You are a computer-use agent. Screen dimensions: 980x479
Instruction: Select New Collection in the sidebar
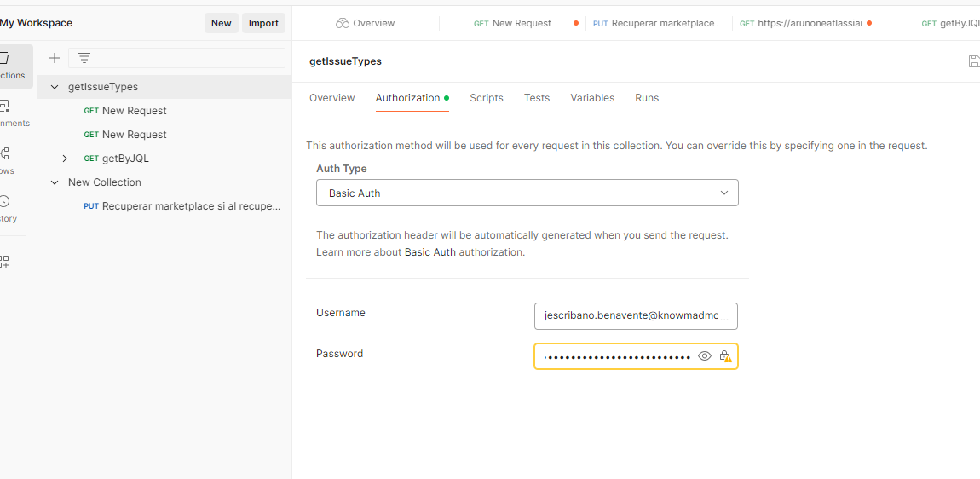coord(164,182)
